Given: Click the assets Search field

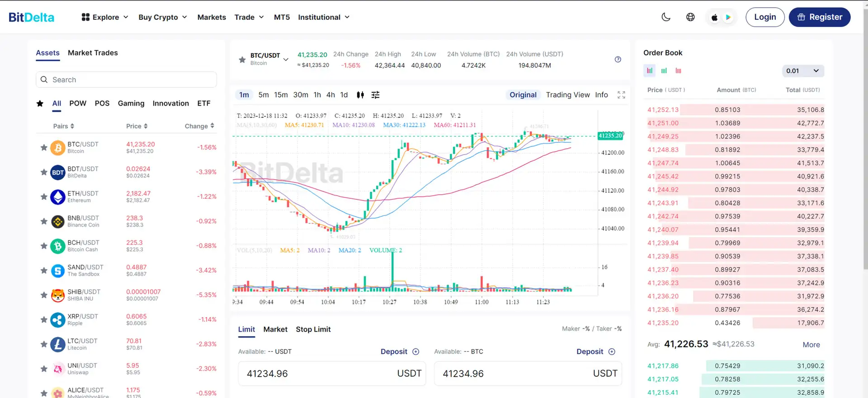Looking at the screenshot, I should pyautogui.click(x=127, y=80).
